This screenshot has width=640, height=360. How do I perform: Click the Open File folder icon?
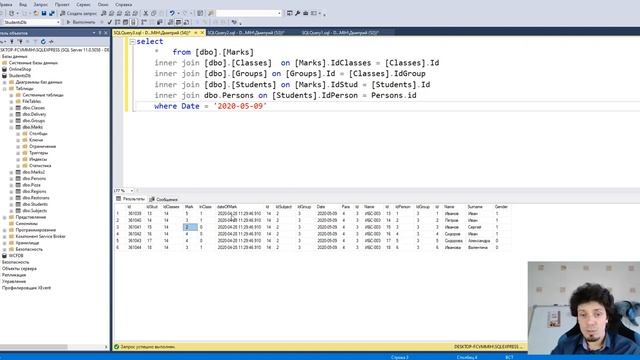[36, 13]
